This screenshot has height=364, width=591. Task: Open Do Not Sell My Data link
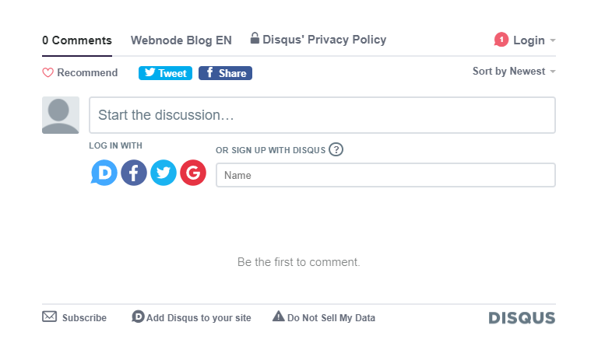pyautogui.click(x=324, y=317)
